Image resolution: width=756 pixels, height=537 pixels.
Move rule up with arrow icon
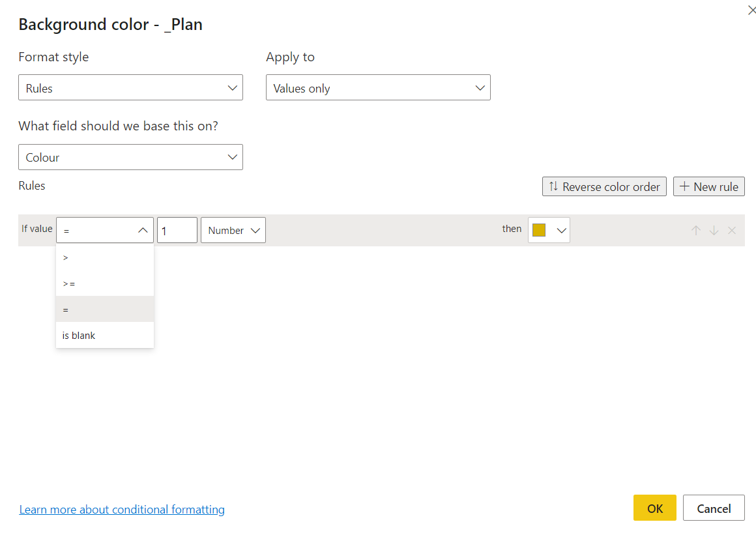click(x=696, y=231)
